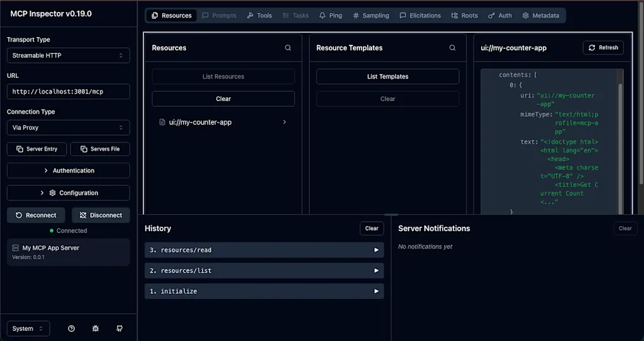Expand the initialize history entry
This screenshot has width=644, height=341.
pyautogui.click(x=264, y=291)
